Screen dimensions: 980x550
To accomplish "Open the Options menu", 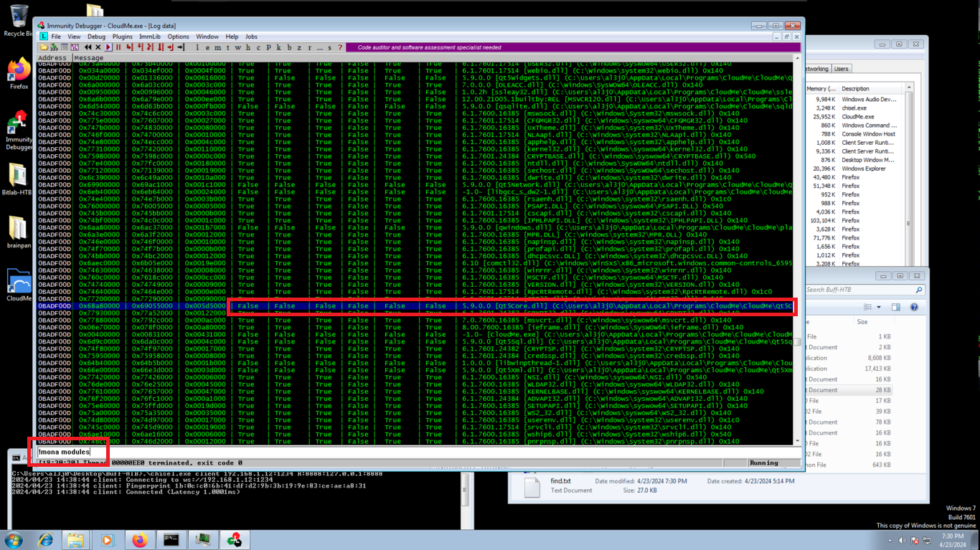I will [178, 37].
